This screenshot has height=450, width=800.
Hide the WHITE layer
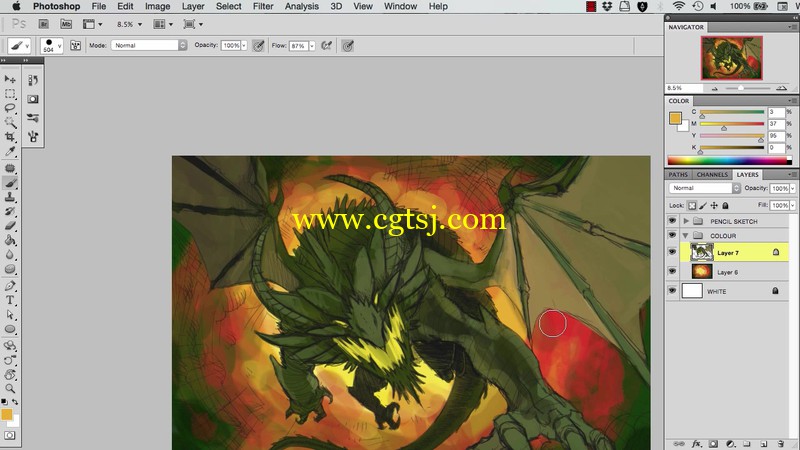coord(672,291)
